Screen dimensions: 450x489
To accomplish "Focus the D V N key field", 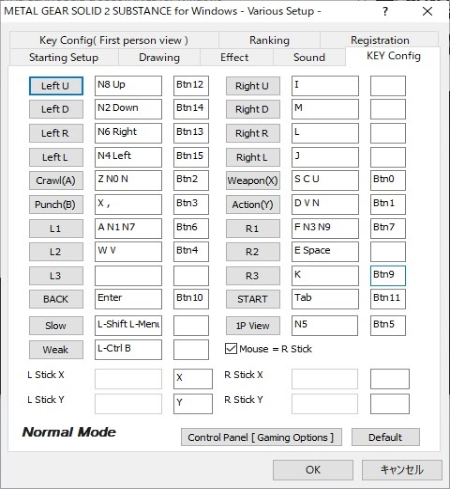I will (325, 204).
